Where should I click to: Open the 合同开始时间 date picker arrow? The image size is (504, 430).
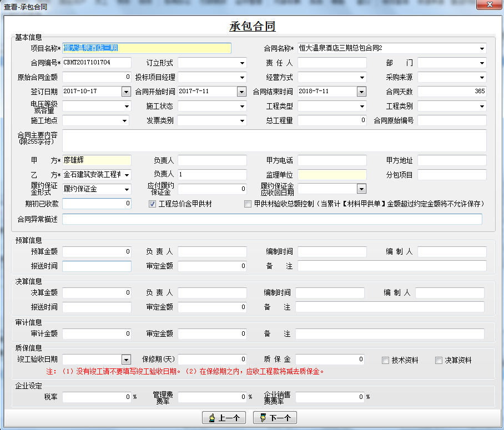(x=241, y=92)
